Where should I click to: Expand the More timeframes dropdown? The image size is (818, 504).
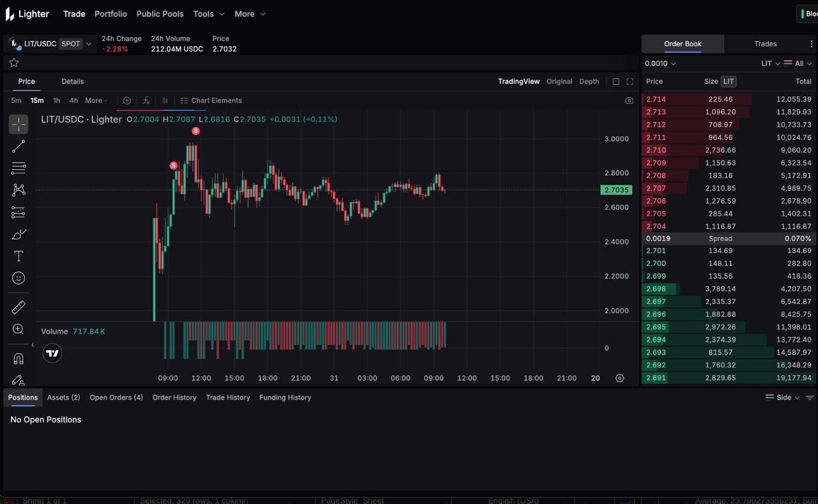(x=96, y=100)
